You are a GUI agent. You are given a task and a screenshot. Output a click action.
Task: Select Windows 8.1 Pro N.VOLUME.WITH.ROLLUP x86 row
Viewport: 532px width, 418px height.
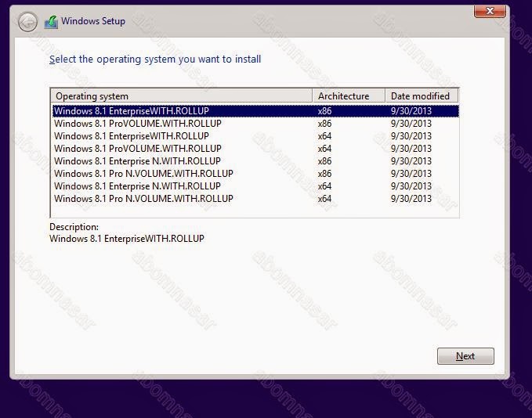[255, 174]
